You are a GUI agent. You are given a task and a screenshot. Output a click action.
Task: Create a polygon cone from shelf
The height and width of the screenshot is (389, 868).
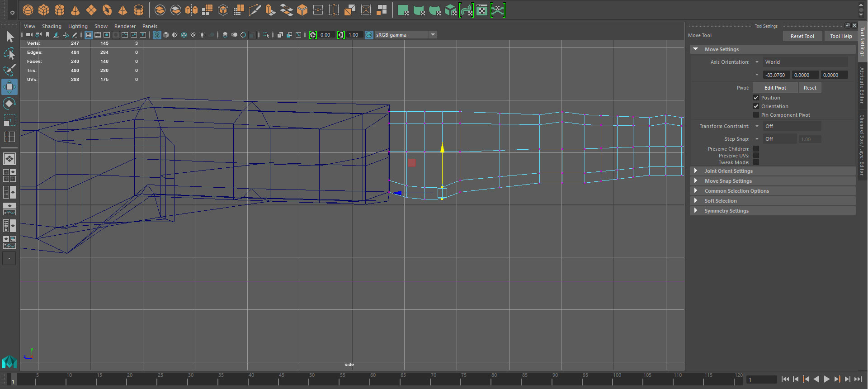coord(75,10)
